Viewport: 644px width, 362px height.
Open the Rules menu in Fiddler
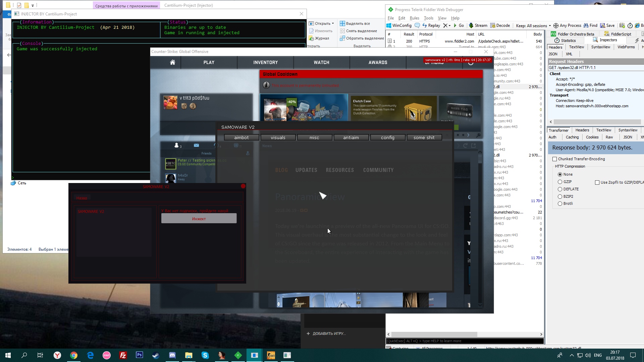(414, 18)
